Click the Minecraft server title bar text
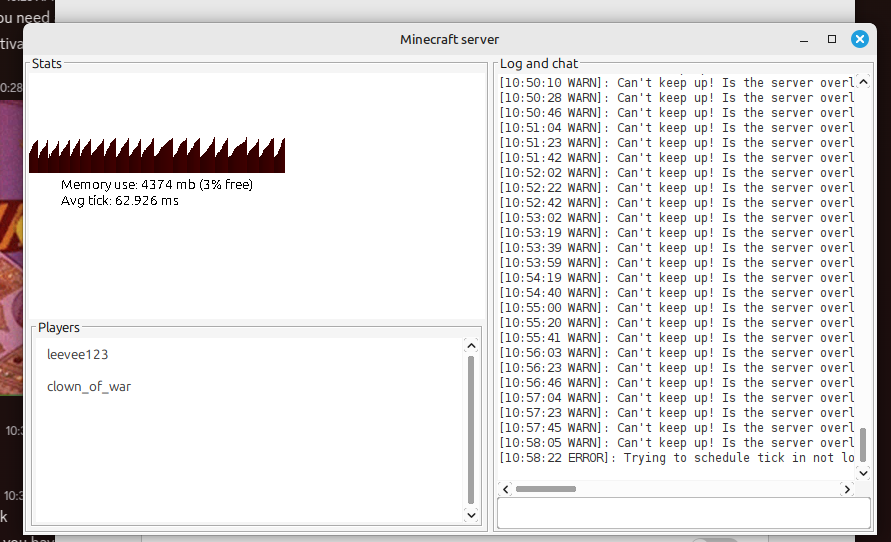This screenshot has width=891, height=542. pyautogui.click(x=449, y=40)
